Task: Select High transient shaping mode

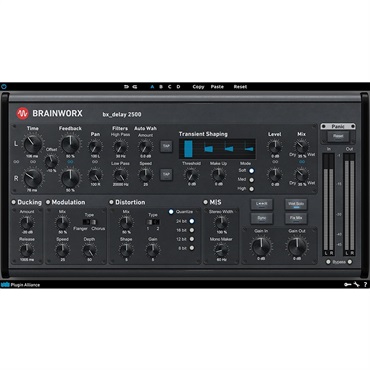Action: (x=252, y=189)
